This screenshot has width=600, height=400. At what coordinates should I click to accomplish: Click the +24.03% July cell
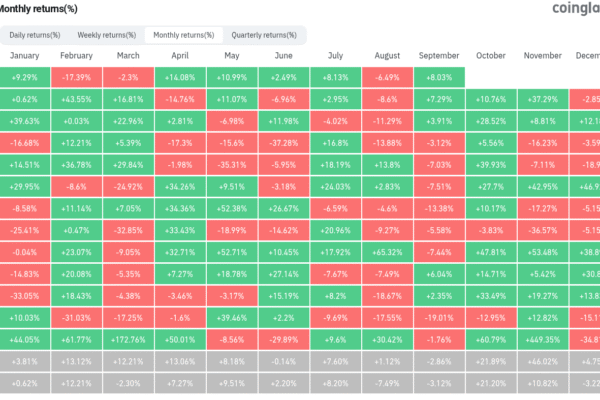(336, 186)
